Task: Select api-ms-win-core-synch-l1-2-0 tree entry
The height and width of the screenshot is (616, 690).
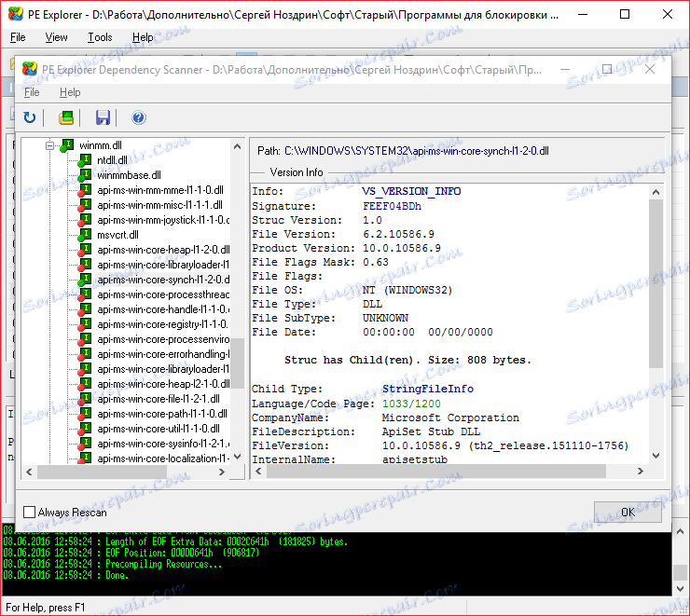Action: [163, 280]
